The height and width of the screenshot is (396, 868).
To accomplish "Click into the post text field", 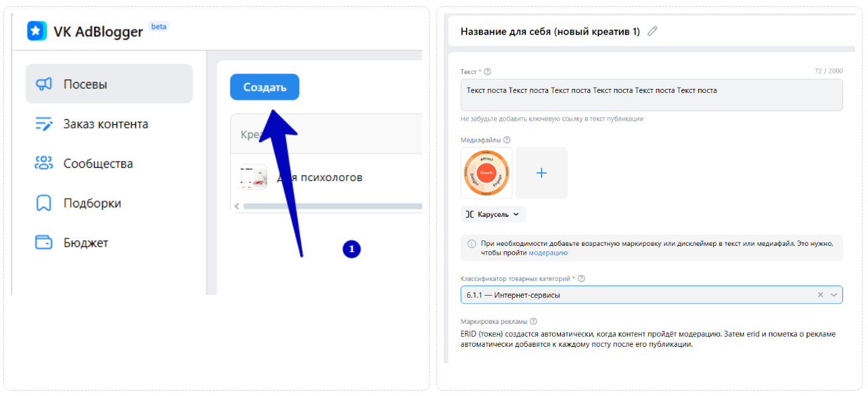I will (x=651, y=95).
